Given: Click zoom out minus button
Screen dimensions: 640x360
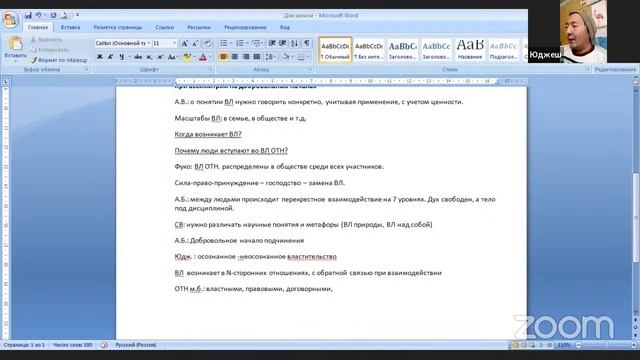Looking at the screenshot, I should click(579, 345).
